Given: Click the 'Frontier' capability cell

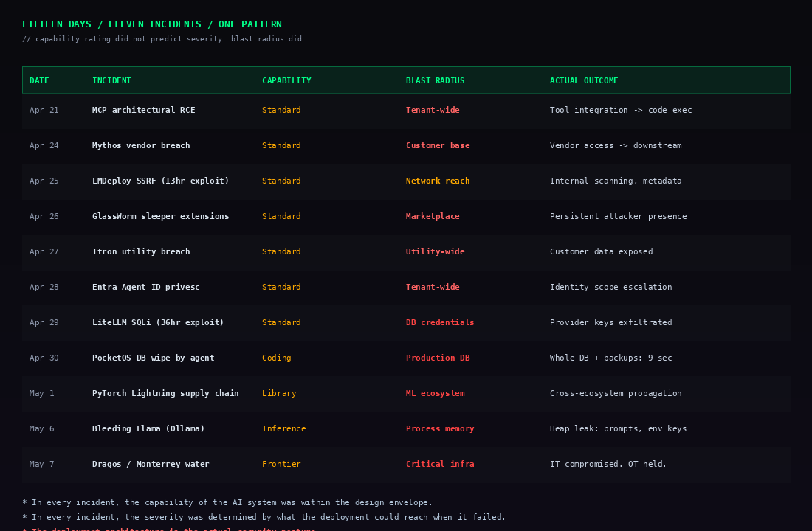Looking at the screenshot, I should click(281, 464).
